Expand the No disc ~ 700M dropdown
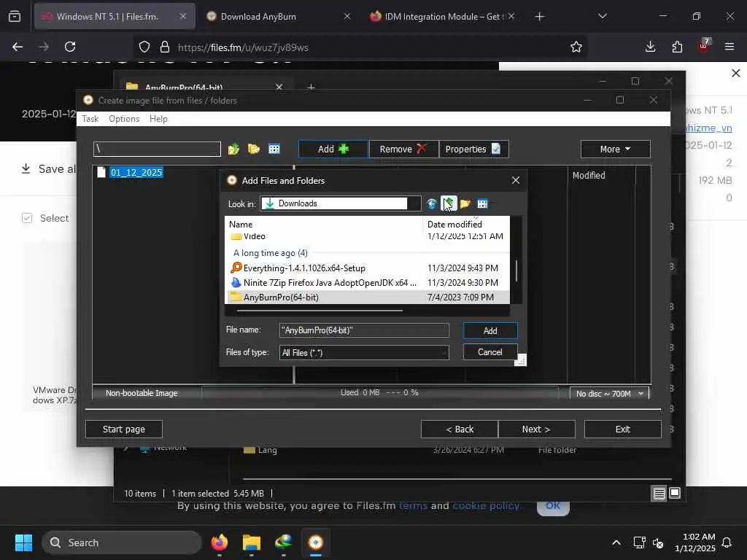 tap(609, 394)
